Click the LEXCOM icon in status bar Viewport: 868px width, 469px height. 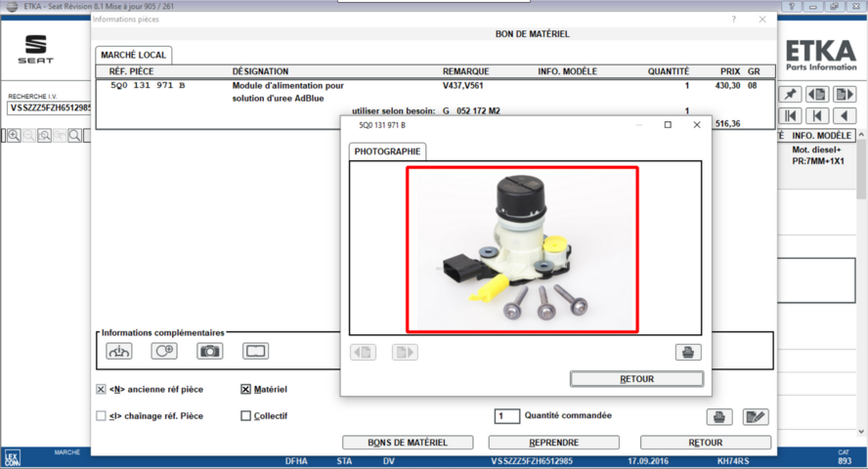coord(12,458)
